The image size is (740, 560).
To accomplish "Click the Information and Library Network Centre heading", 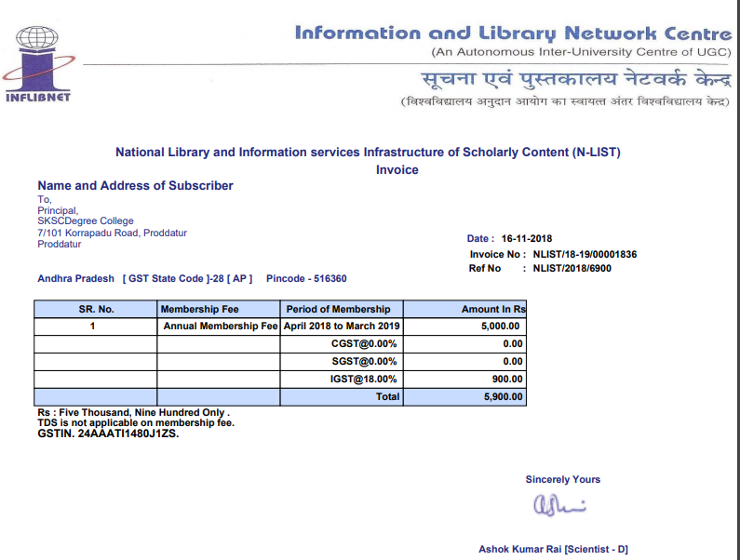I will (514, 33).
